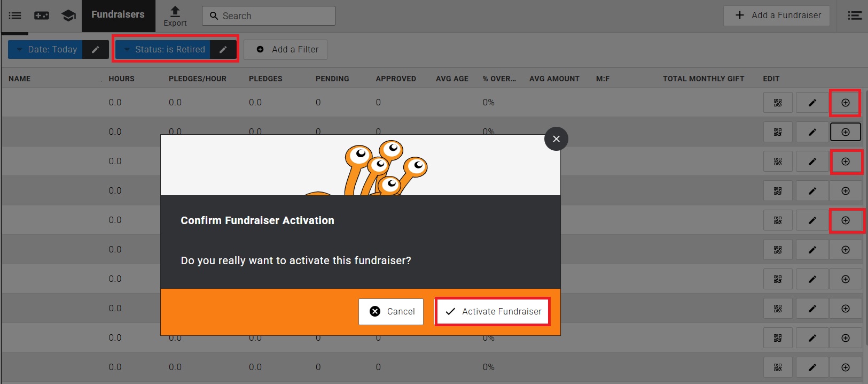Screen dimensions: 868x384
Task: Click the Export upload icon
Action: (175, 16)
